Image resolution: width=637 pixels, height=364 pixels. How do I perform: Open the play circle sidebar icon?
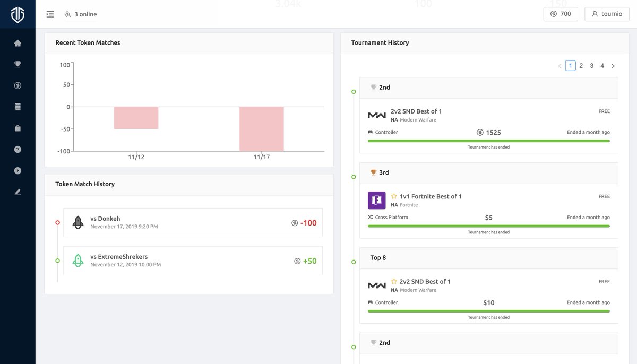click(x=18, y=170)
